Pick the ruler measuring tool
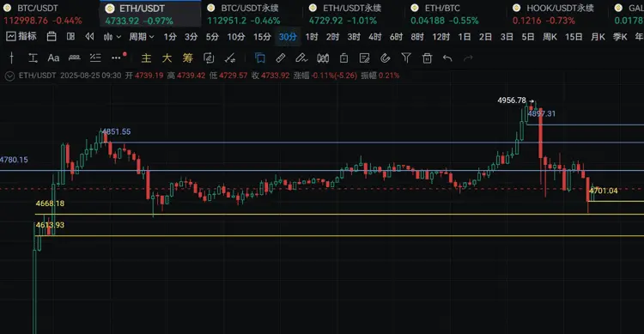 coord(75,58)
